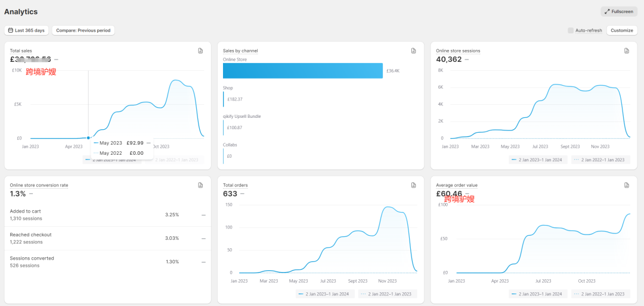Open the Sales by channel title

point(240,51)
